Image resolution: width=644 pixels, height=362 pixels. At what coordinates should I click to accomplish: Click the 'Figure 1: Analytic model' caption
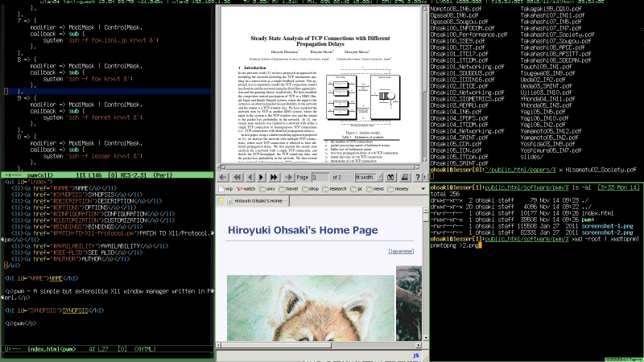[363, 133]
